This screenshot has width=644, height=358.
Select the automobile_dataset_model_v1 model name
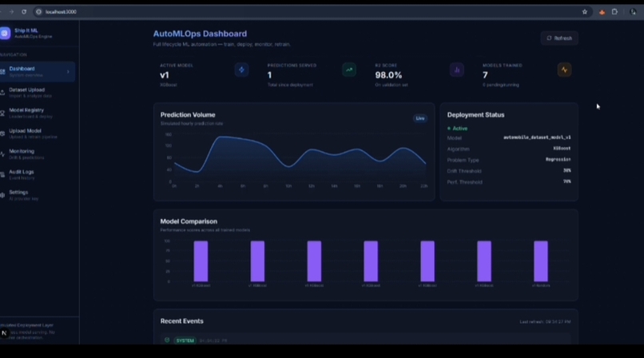pos(537,137)
